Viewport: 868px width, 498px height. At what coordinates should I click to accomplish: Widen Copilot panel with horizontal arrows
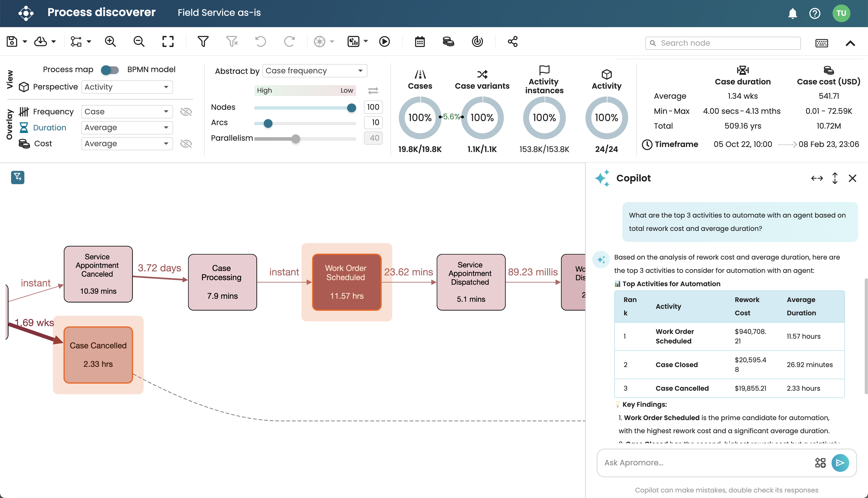point(817,178)
